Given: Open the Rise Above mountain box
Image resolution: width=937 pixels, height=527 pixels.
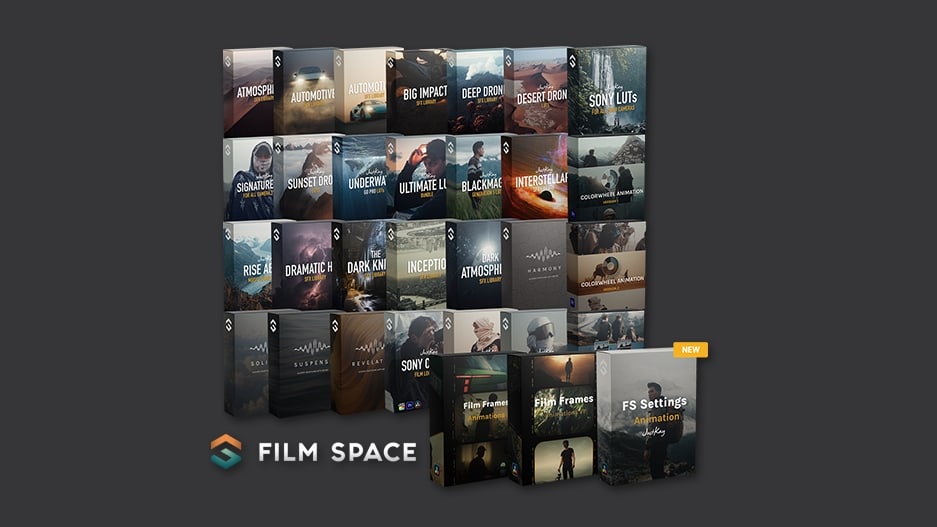Looking at the screenshot, I should tap(247, 266).
